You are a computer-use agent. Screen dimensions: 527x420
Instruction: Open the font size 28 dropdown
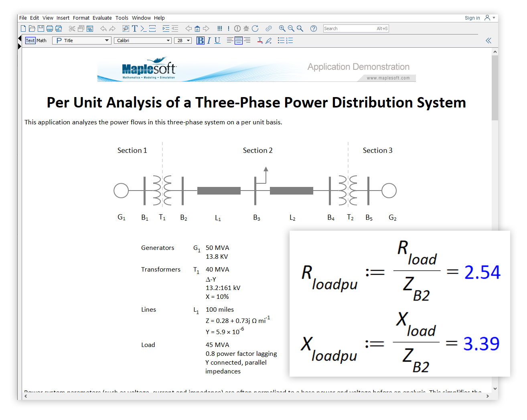click(188, 41)
